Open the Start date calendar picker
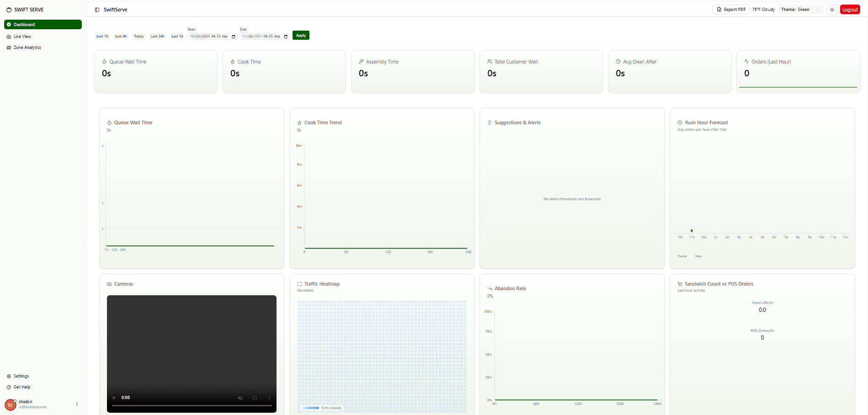The width and height of the screenshot is (868, 415). click(234, 36)
